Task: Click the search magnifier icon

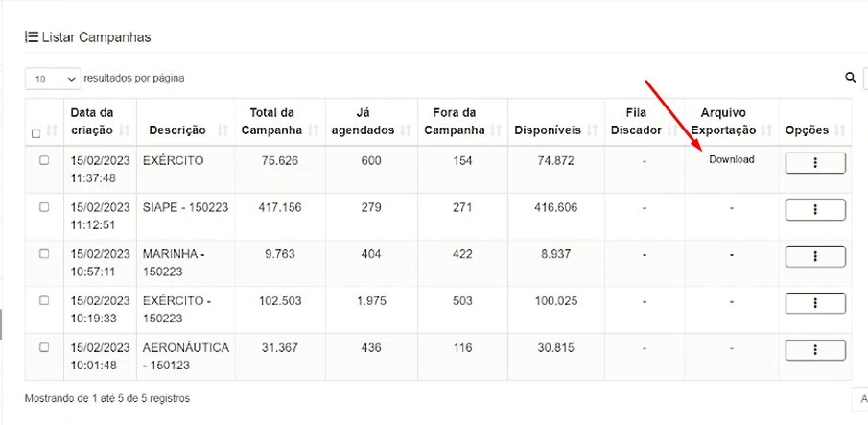Action: pyautogui.click(x=851, y=78)
